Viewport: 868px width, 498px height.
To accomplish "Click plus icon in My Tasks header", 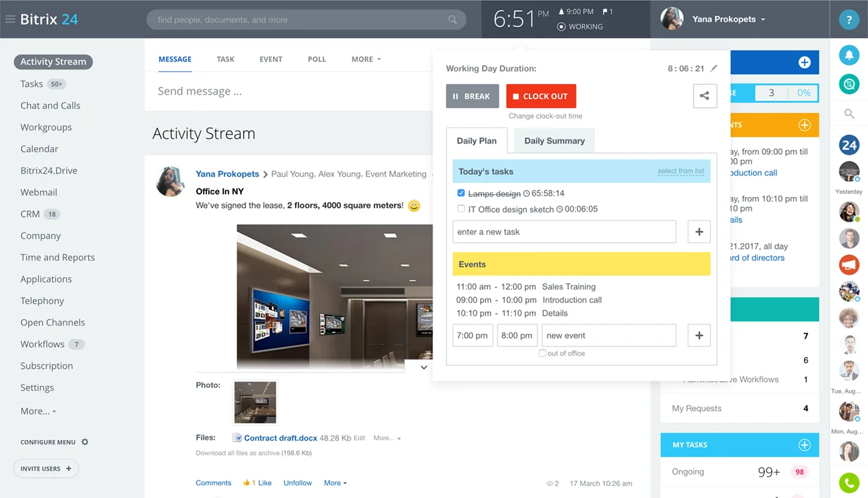I will [804, 445].
